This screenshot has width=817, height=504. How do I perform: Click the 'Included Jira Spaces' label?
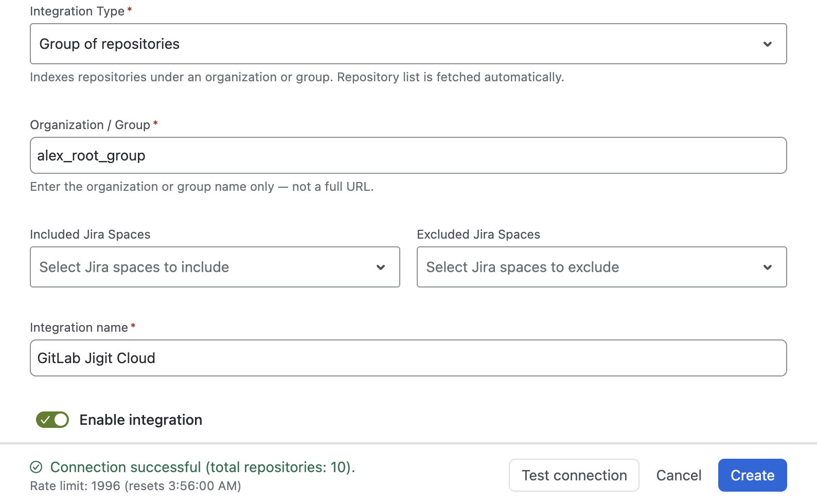click(91, 235)
